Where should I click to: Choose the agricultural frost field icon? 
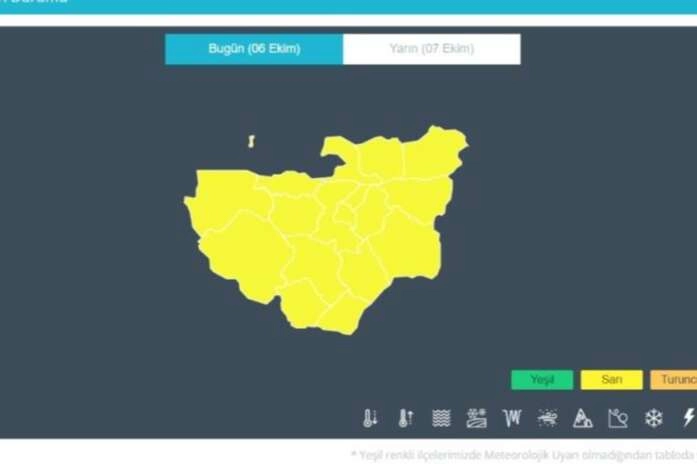pos(477,418)
